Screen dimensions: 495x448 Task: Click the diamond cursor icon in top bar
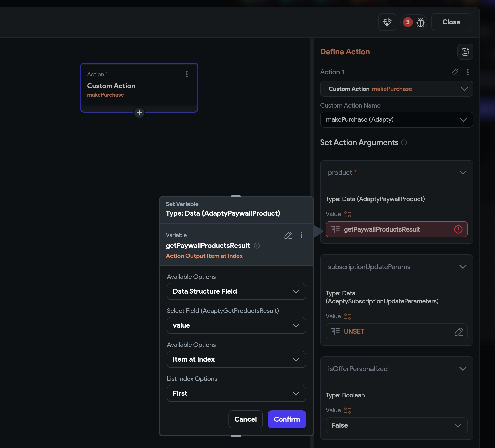pyautogui.click(x=387, y=22)
